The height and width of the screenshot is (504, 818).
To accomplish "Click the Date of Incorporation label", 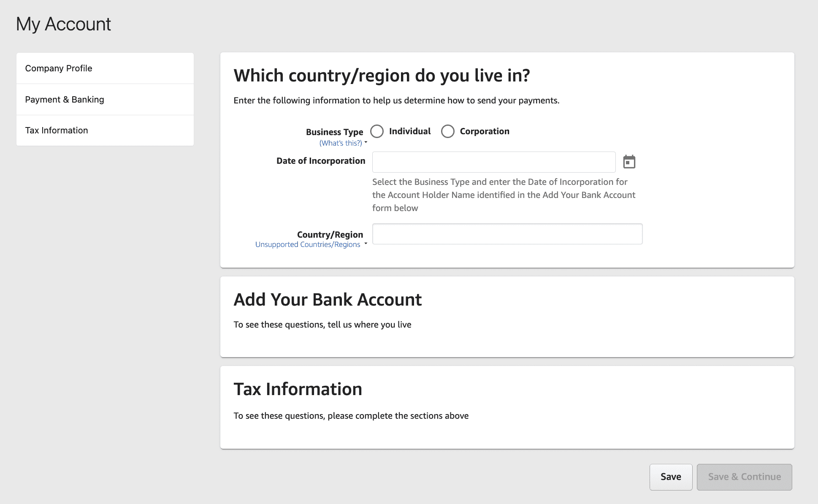I will pos(321,161).
